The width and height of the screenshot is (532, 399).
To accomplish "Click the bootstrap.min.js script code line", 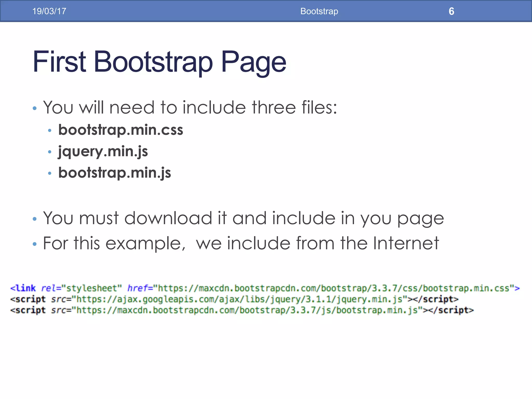I will point(242,310).
